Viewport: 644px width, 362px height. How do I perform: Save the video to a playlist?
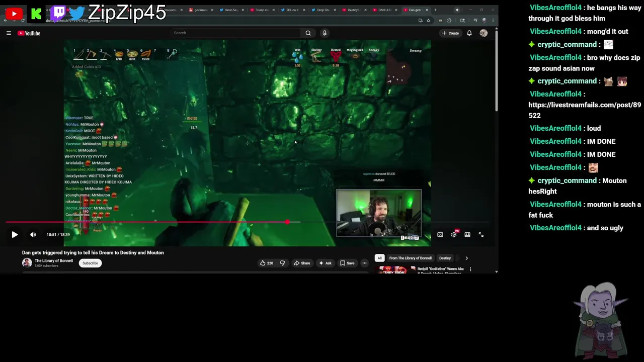coord(347,263)
